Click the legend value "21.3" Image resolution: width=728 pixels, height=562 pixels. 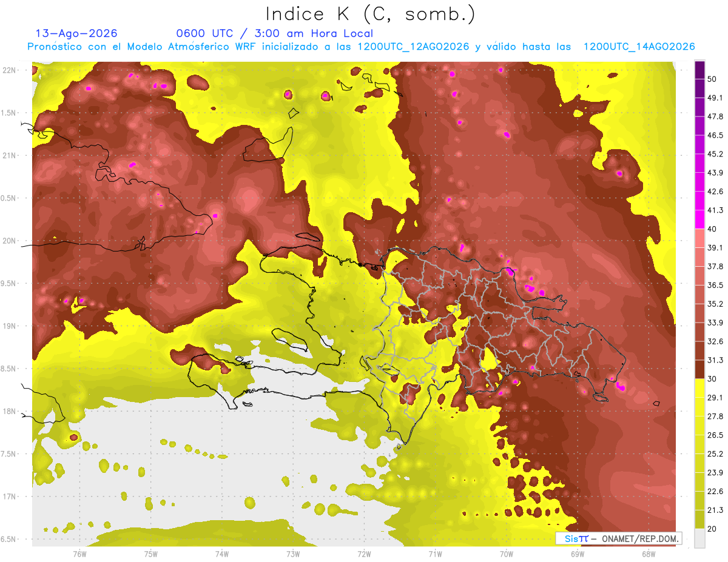click(715, 510)
